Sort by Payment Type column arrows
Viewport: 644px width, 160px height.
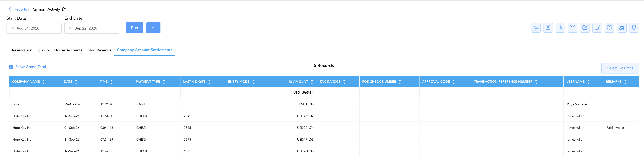click(164, 82)
